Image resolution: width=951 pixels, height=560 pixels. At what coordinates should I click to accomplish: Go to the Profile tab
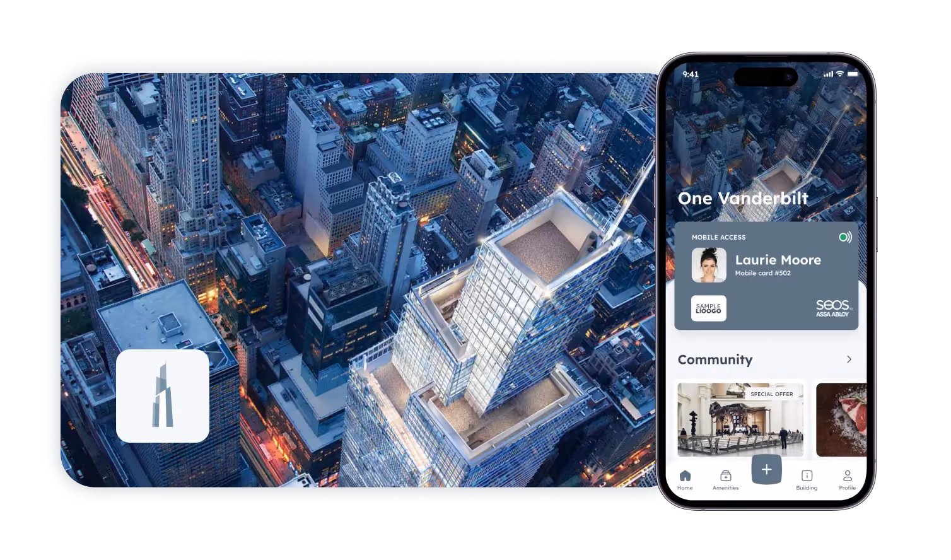(847, 479)
